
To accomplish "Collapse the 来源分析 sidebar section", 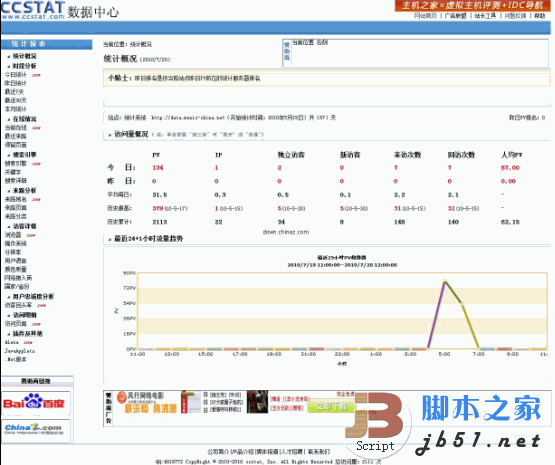I will (x=9, y=191).
